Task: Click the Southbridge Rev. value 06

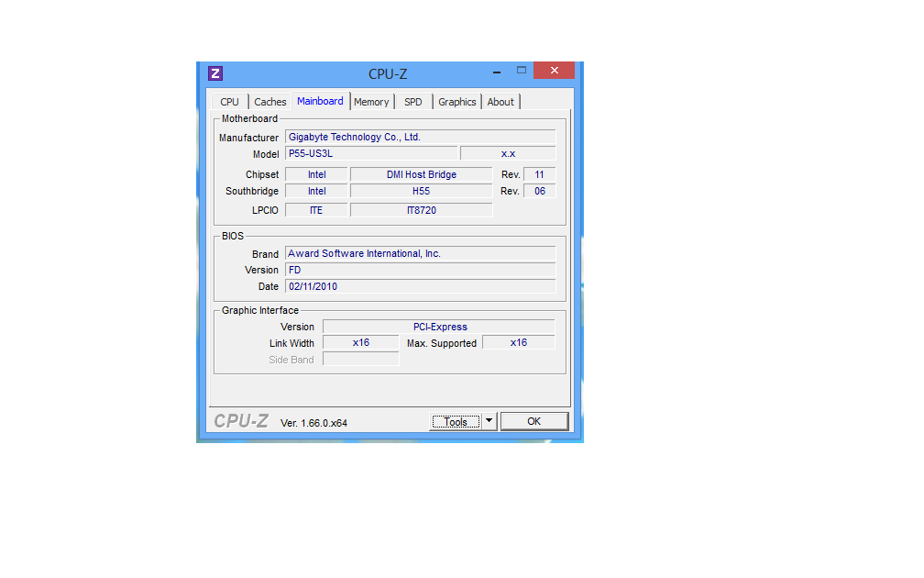Action: (x=539, y=191)
